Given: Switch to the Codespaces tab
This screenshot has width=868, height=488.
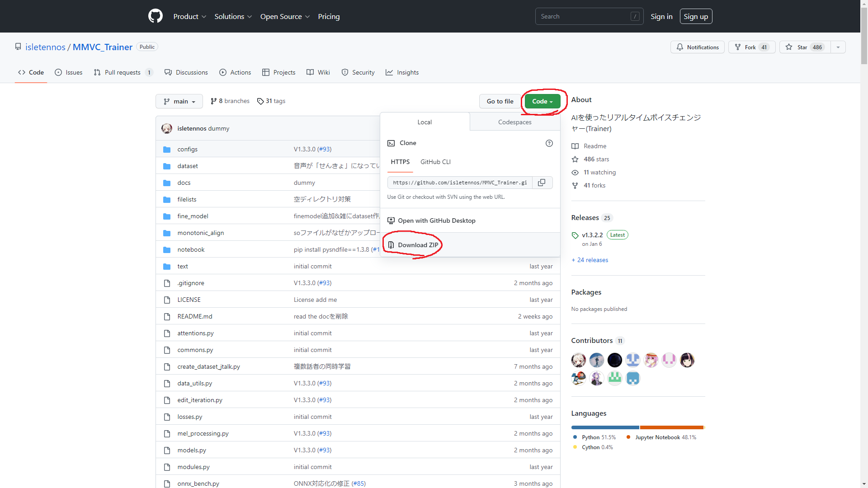Looking at the screenshot, I should pos(514,122).
